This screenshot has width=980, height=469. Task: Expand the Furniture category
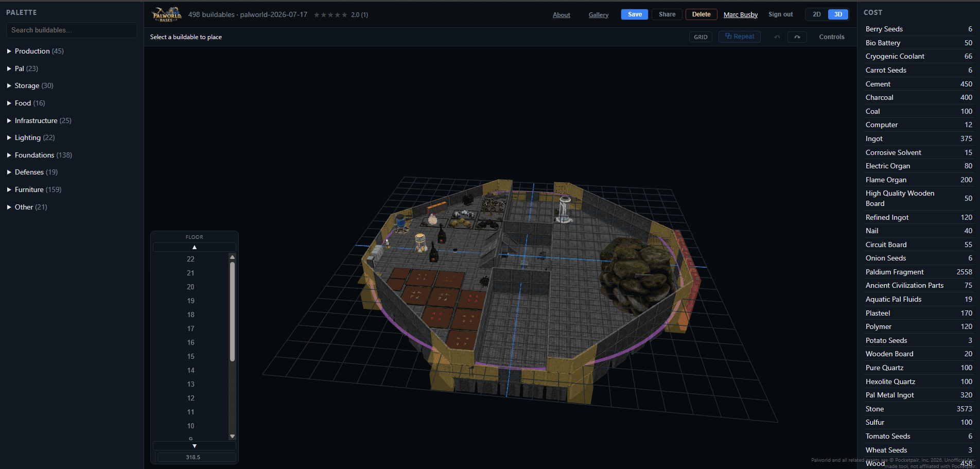pos(34,189)
